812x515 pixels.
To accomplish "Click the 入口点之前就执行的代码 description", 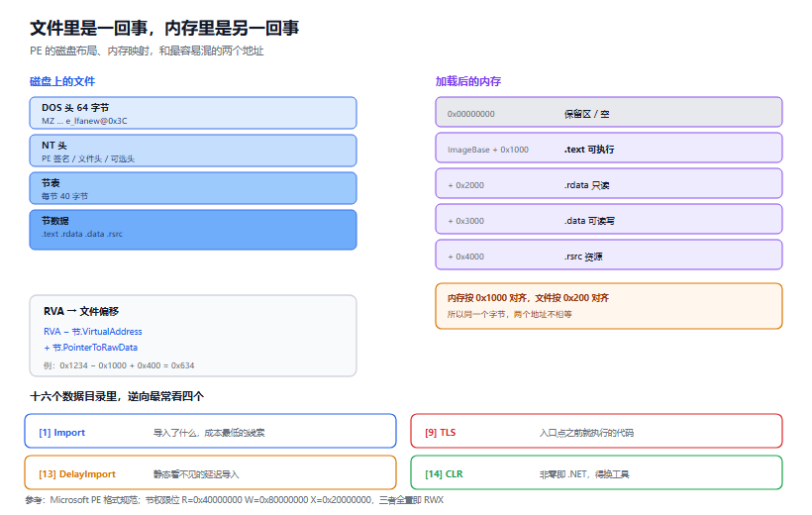I will click(x=586, y=433).
